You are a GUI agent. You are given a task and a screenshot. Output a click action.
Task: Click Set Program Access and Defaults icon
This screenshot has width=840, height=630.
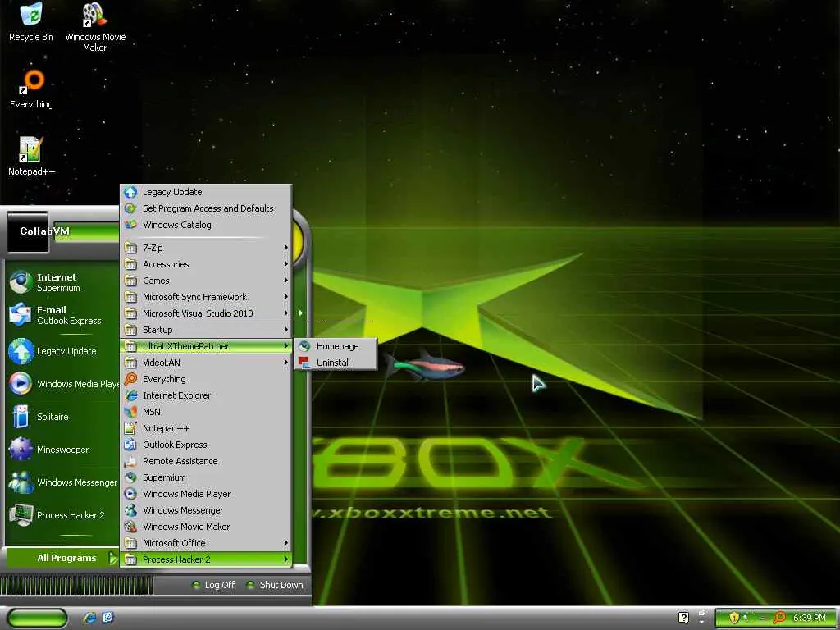[130, 208]
